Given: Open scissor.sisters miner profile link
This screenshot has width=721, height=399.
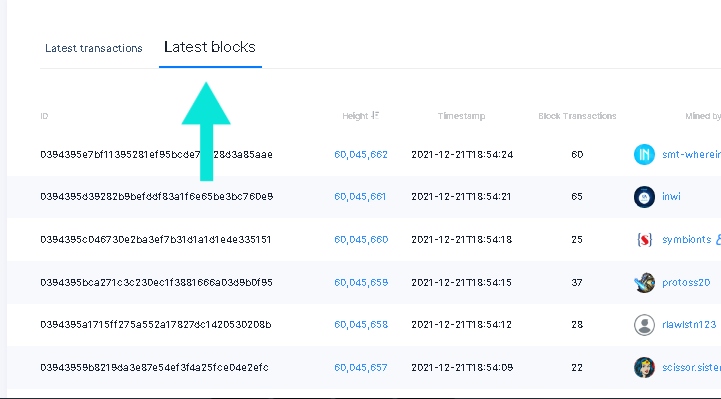Looking at the screenshot, I should 691,367.
